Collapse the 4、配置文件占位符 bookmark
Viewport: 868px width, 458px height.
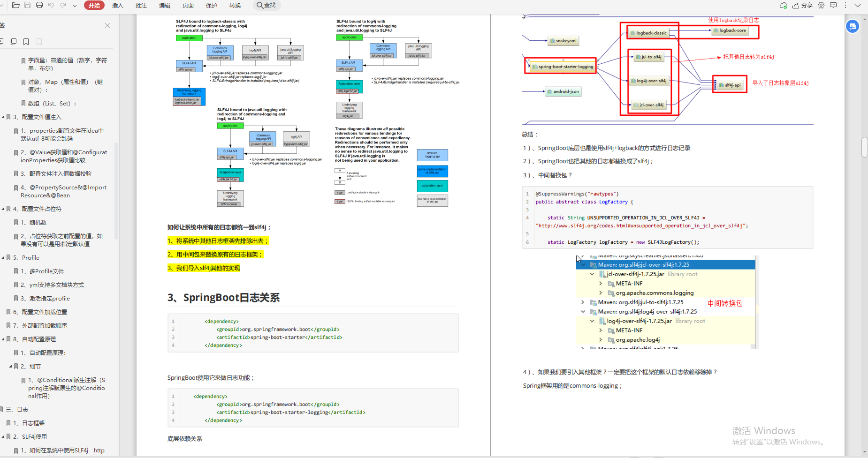tap(3, 209)
